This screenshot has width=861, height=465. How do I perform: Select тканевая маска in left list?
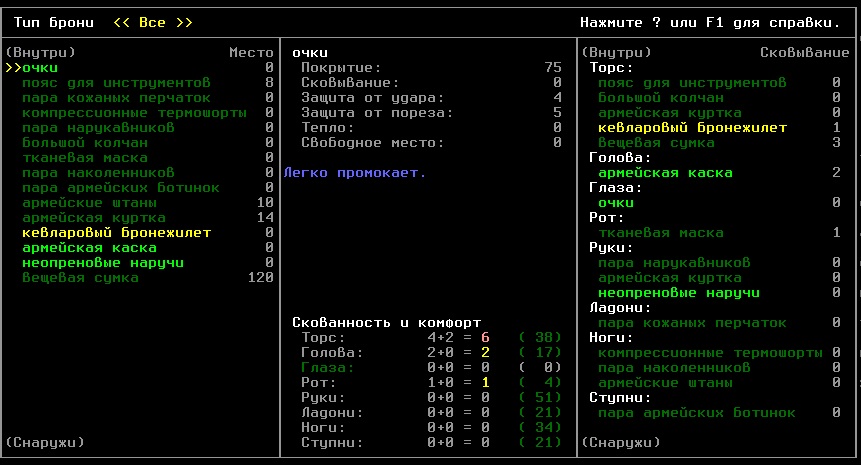click(85, 158)
